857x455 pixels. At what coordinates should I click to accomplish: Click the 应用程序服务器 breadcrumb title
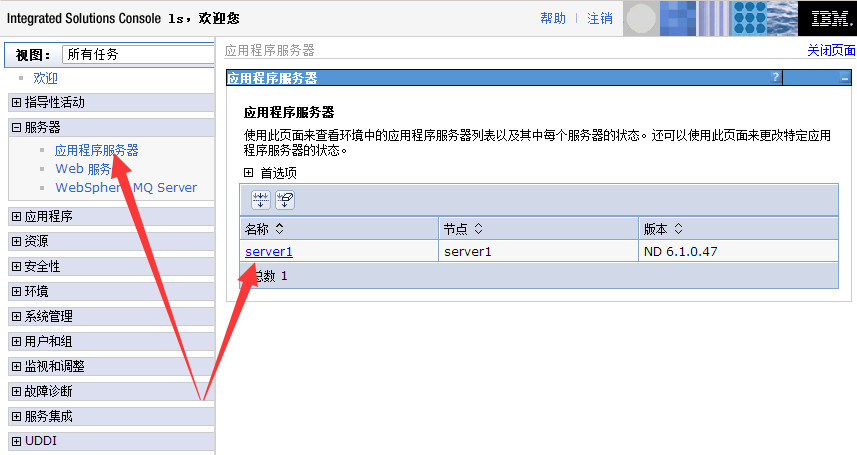[269, 50]
